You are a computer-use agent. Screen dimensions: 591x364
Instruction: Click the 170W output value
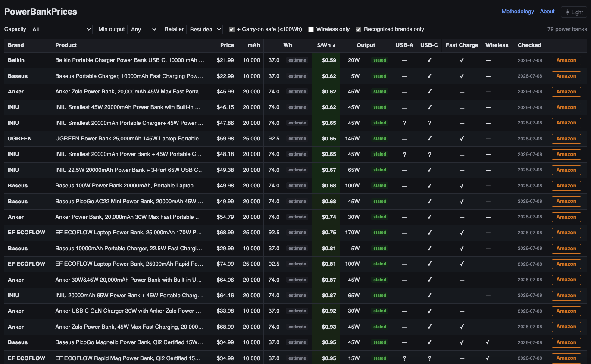(352, 233)
